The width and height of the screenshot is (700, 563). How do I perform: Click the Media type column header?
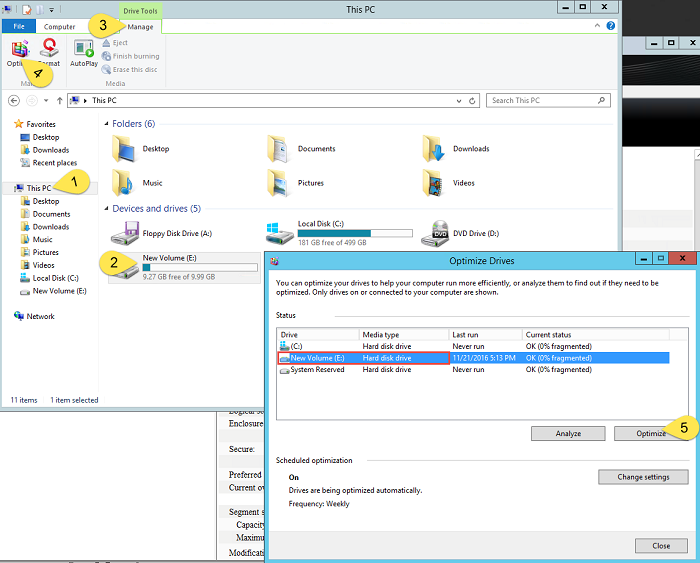[404, 335]
